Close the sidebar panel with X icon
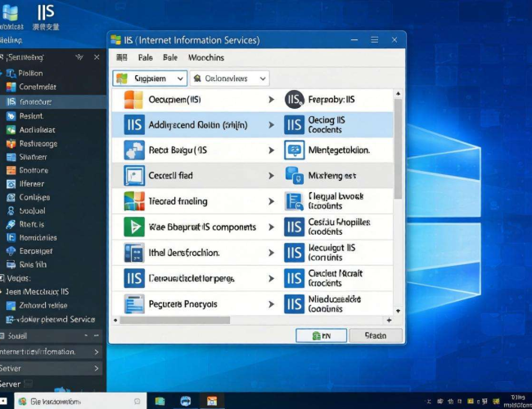532x409 pixels. click(x=97, y=57)
